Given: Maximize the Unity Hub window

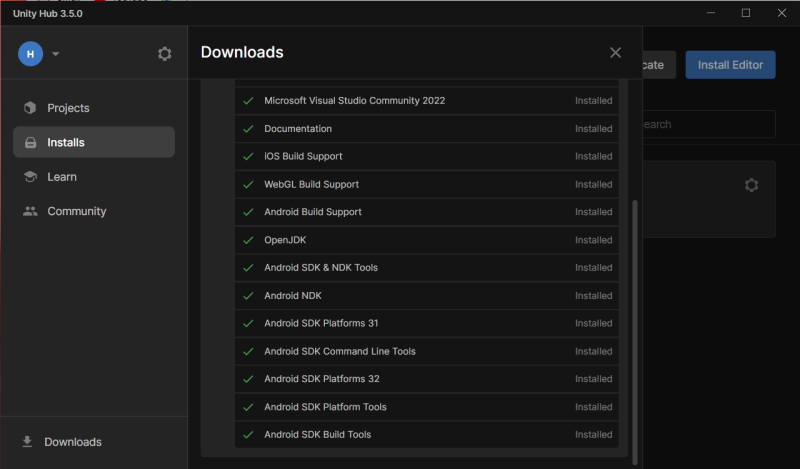Looking at the screenshot, I should 746,13.
